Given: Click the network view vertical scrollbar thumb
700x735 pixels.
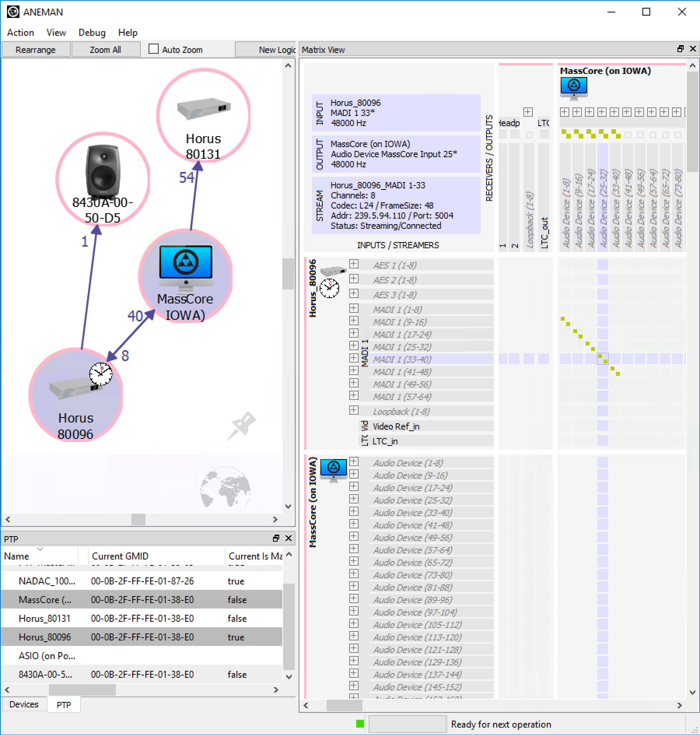Looking at the screenshot, I should tap(288, 274).
